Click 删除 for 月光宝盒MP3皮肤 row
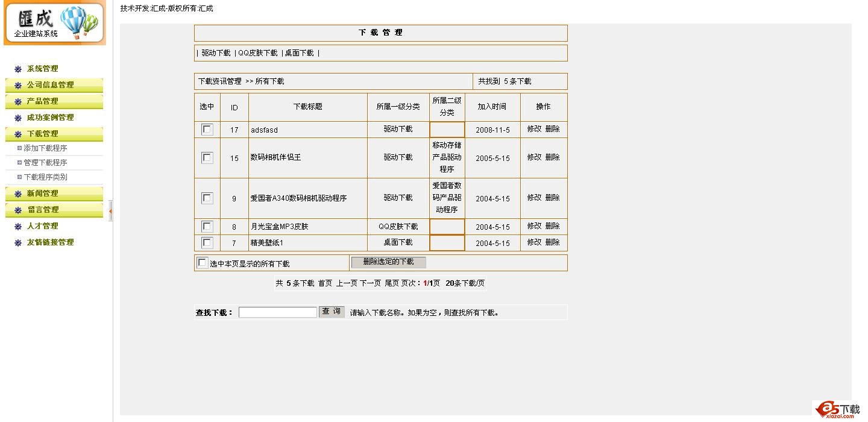The height and width of the screenshot is (422, 868). (552, 226)
